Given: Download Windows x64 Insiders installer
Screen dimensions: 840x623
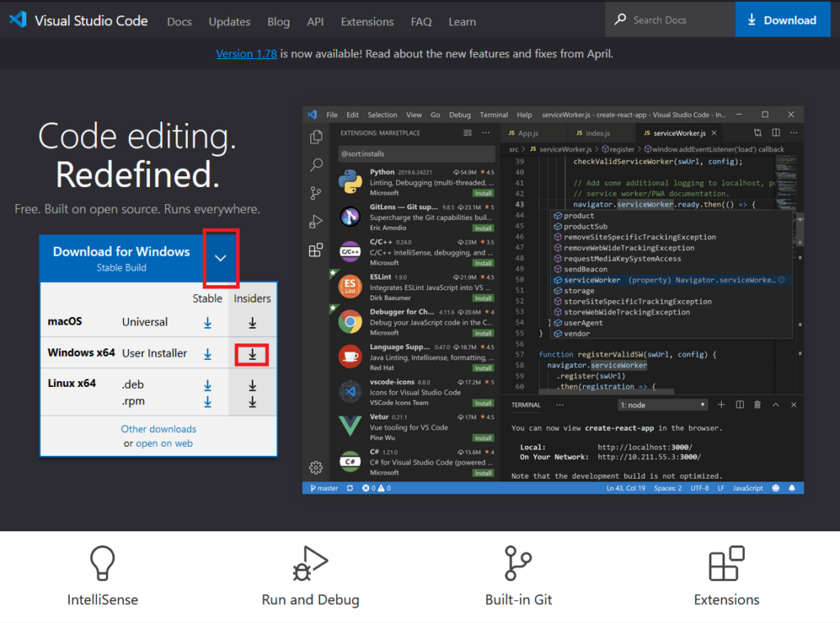Looking at the screenshot, I should click(x=253, y=354).
